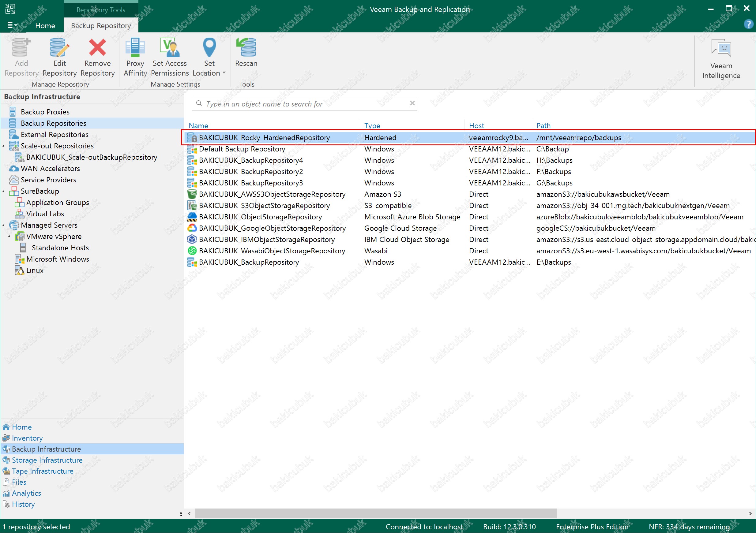This screenshot has width=756, height=533.
Task: Click the Add Repository icon
Action: [x=21, y=48]
